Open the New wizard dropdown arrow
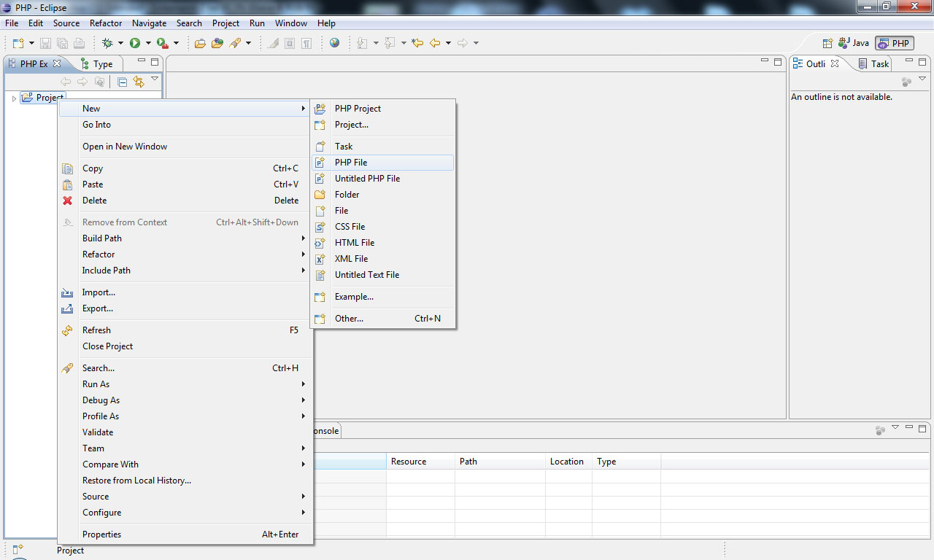The height and width of the screenshot is (560, 934). pyautogui.click(x=31, y=43)
